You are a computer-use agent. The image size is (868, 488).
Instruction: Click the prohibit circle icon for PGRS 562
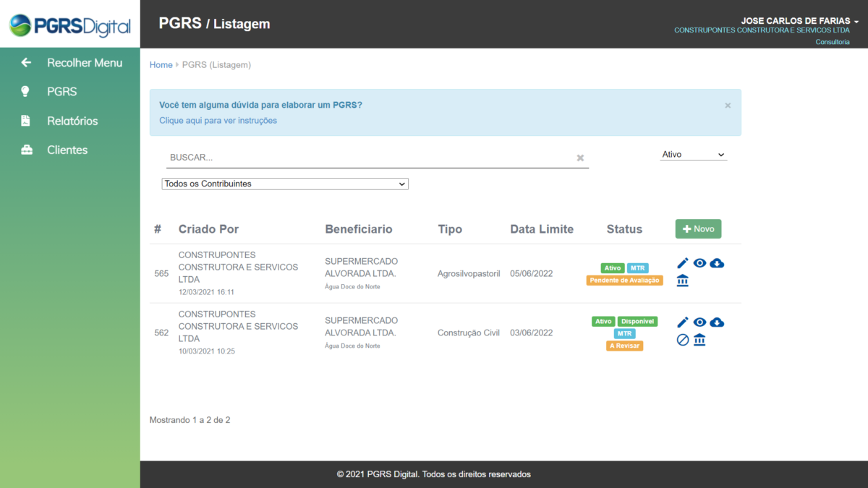[x=683, y=340]
